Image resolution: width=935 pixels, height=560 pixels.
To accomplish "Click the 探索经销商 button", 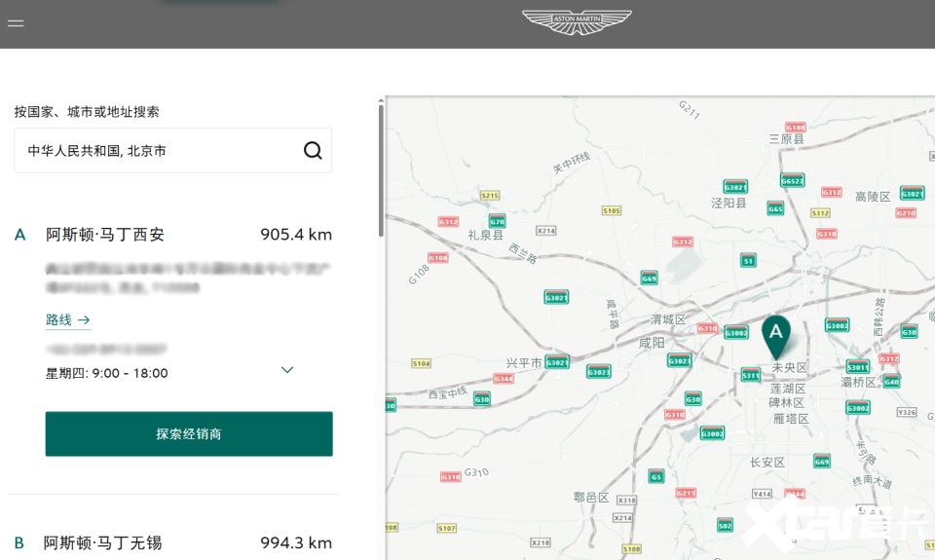I will pyautogui.click(x=189, y=433).
